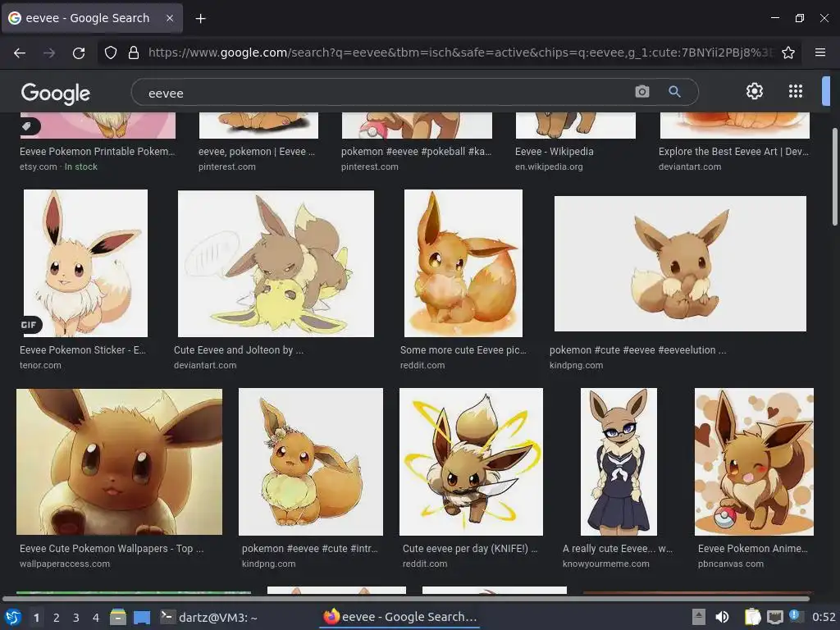Switch to workspace 4 in the taskbar
This screenshot has height=630, width=840.
96,618
